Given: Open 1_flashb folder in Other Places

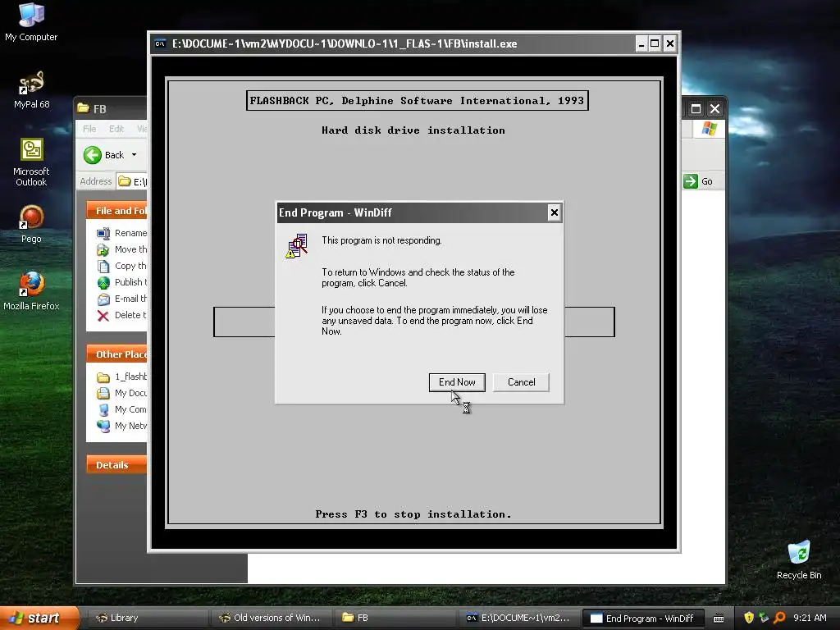Looking at the screenshot, I should (x=122, y=377).
